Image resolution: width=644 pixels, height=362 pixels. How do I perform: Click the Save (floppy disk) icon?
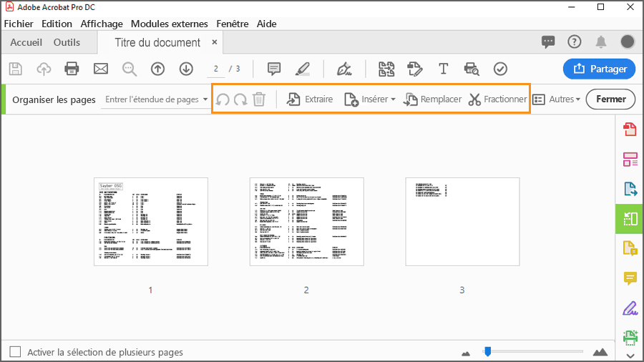point(16,69)
